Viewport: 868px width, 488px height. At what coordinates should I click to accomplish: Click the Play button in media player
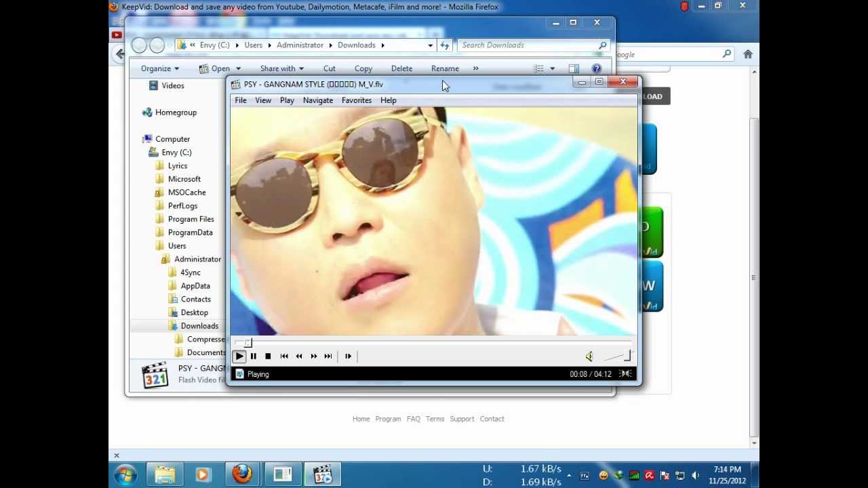pyautogui.click(x=239, y=356)
